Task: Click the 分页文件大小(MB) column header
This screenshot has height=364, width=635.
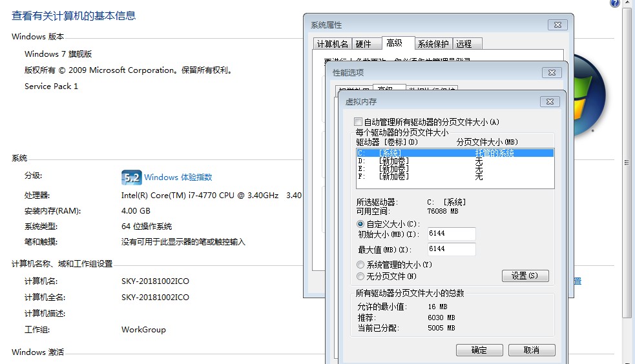Action: pos(487,142)
